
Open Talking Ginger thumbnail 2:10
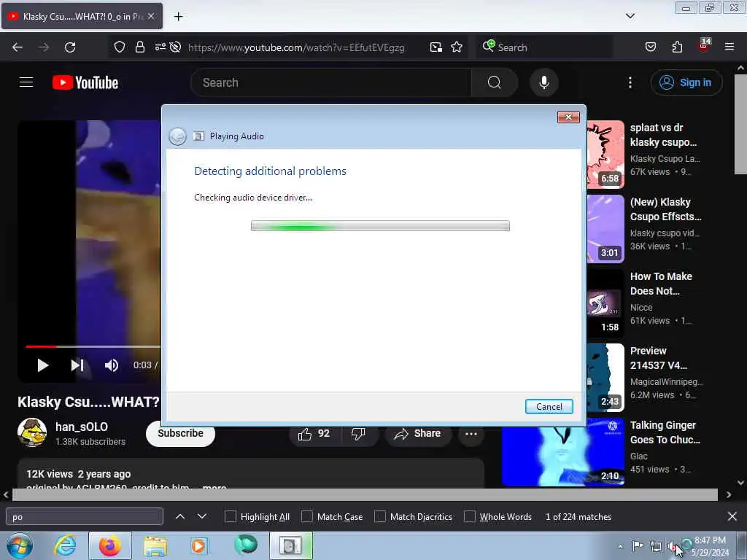pyautogui.click(x=563, y=451)
